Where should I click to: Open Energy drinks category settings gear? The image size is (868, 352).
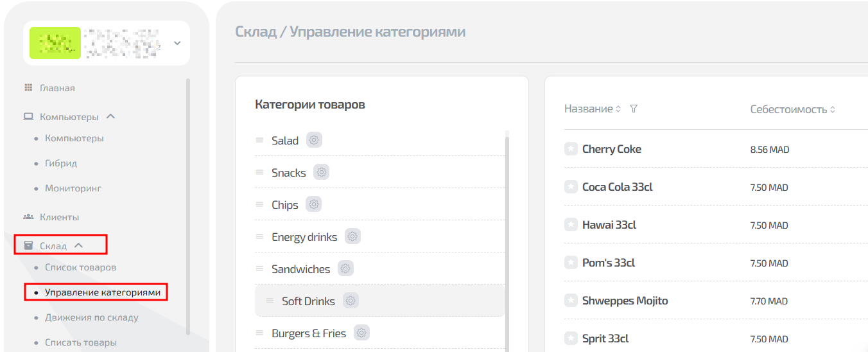(352, 236)
